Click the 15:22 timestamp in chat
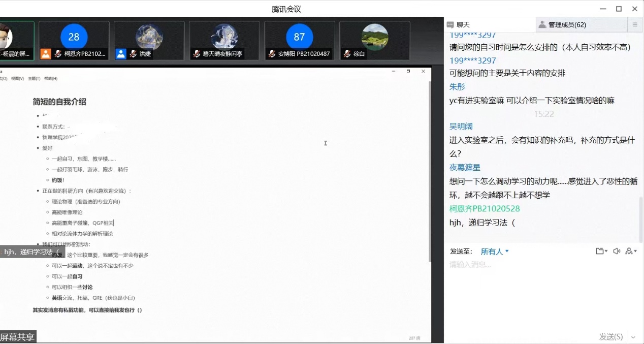Image resolution: width=644 pixels, height=344 pixels. [543, 114]
